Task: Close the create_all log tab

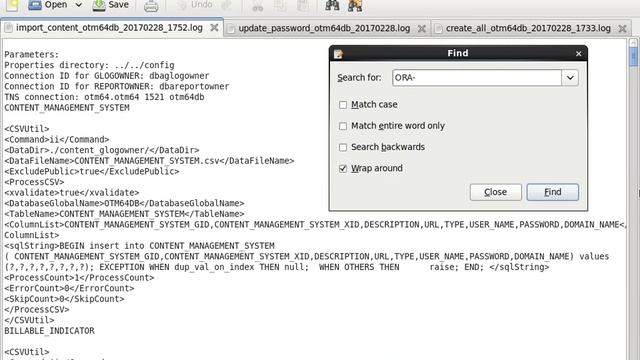Action: [x=622, y=28]
